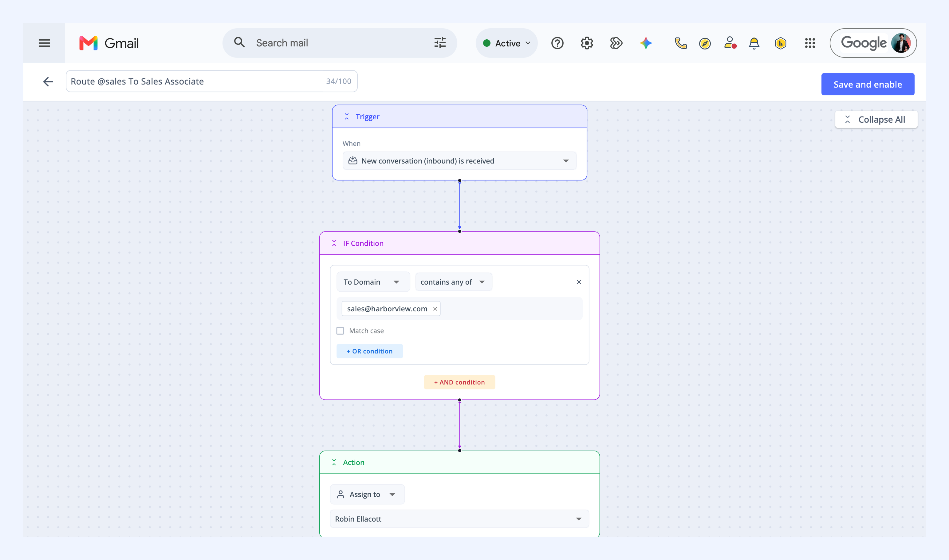Add an OR condition
The height and width of the screenshot is (560, 949).
(369, 351)
